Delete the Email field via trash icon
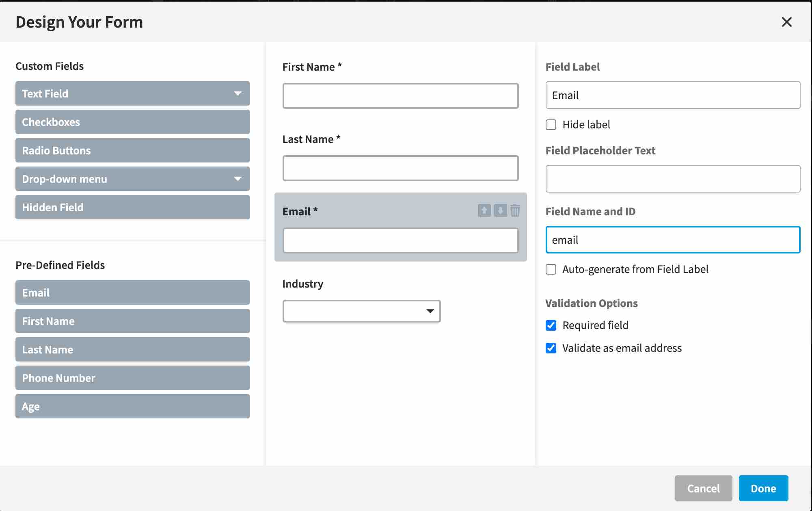 click(515, 211)
